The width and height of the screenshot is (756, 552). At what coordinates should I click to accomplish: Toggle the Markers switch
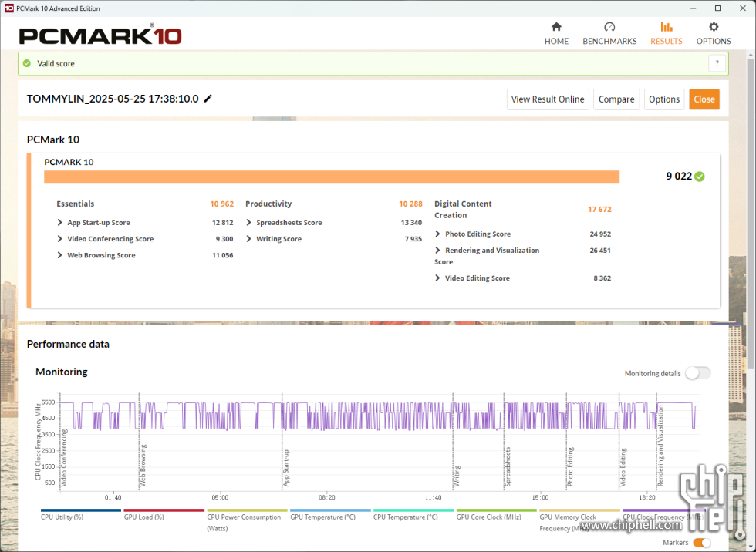coord(702,543)
